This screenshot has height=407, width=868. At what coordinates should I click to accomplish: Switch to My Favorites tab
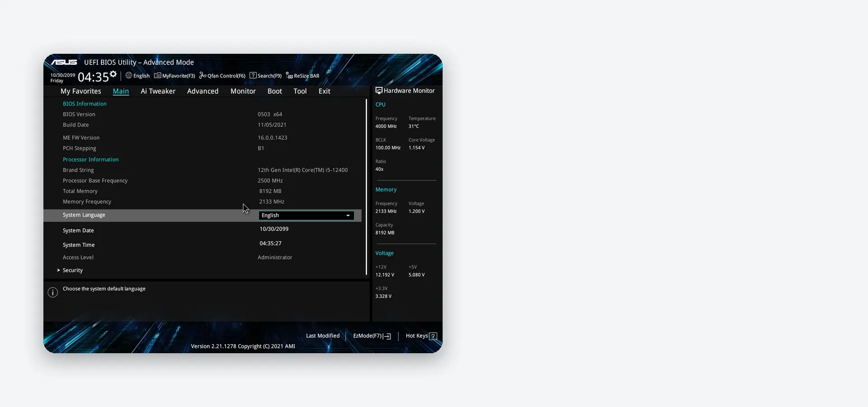81,91
